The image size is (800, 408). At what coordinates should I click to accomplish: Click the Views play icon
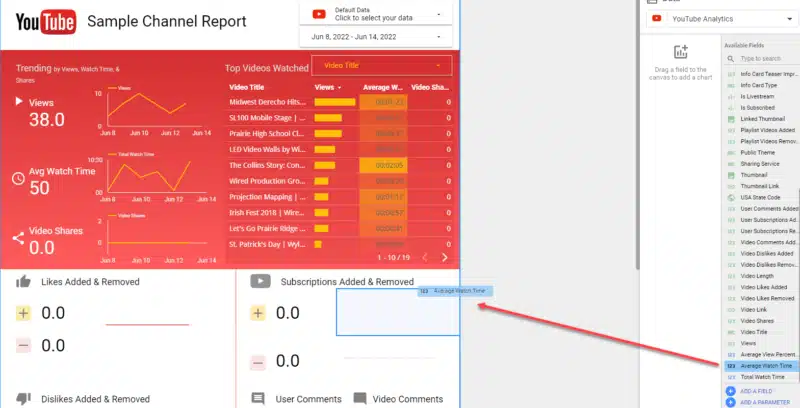pos(19,101)
